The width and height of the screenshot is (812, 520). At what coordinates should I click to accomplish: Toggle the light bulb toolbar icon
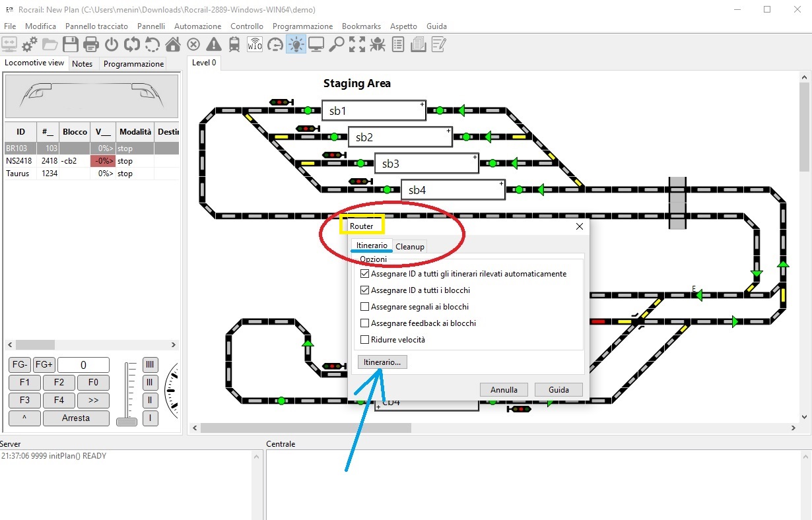pos(296,44)
